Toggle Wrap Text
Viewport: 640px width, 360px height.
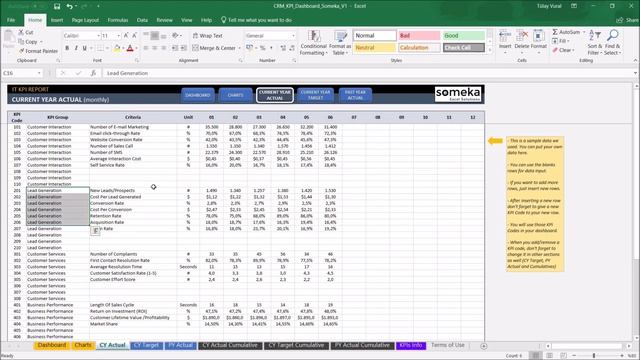click(207, 36)
